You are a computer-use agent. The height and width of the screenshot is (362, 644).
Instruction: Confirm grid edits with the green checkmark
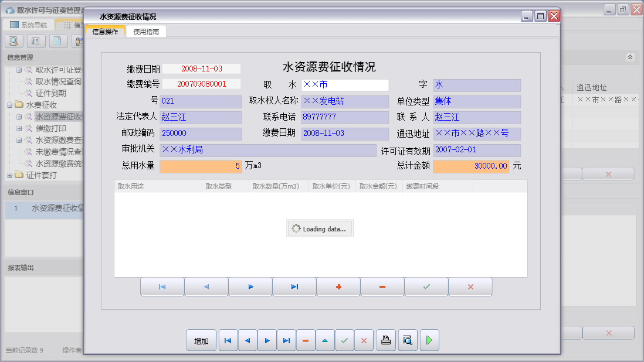[426, 287]
